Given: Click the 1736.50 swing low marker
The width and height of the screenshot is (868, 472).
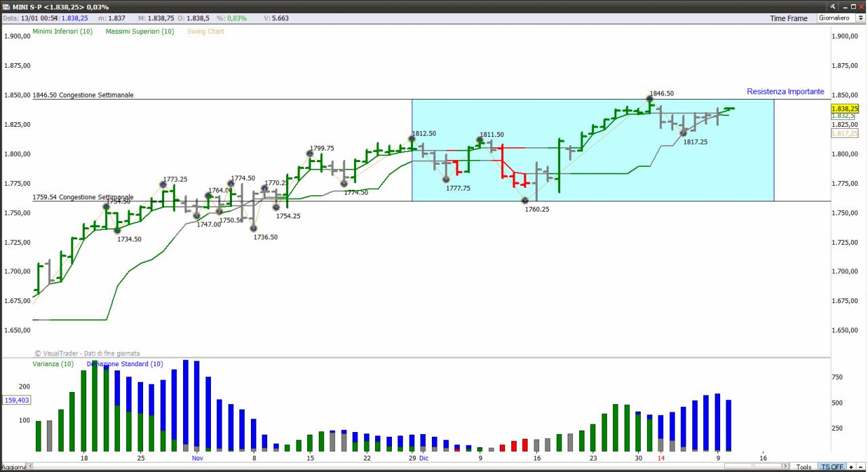Looking at the screenshot, I should click(254, 229).
